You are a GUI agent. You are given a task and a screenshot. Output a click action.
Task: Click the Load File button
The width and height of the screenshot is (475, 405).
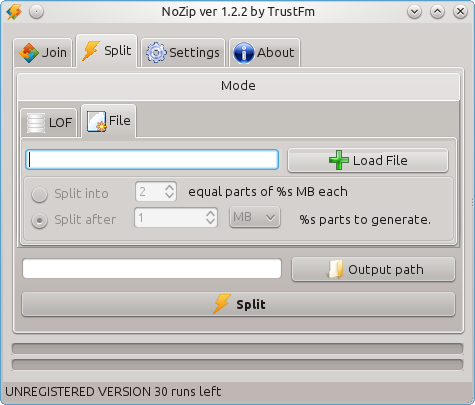tap(368, 160)
